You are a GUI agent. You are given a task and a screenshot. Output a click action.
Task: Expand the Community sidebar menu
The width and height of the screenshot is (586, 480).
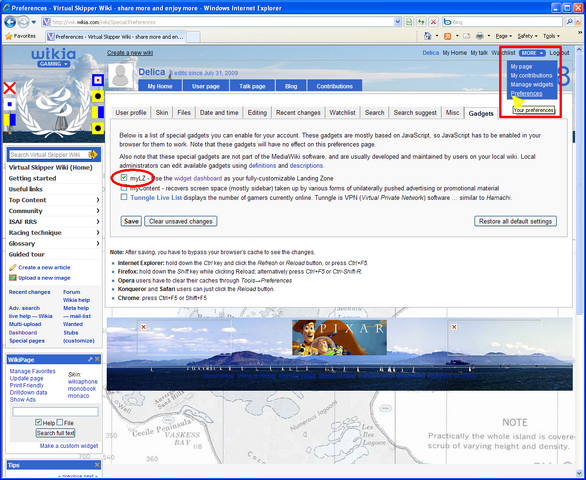pos(98,211)
